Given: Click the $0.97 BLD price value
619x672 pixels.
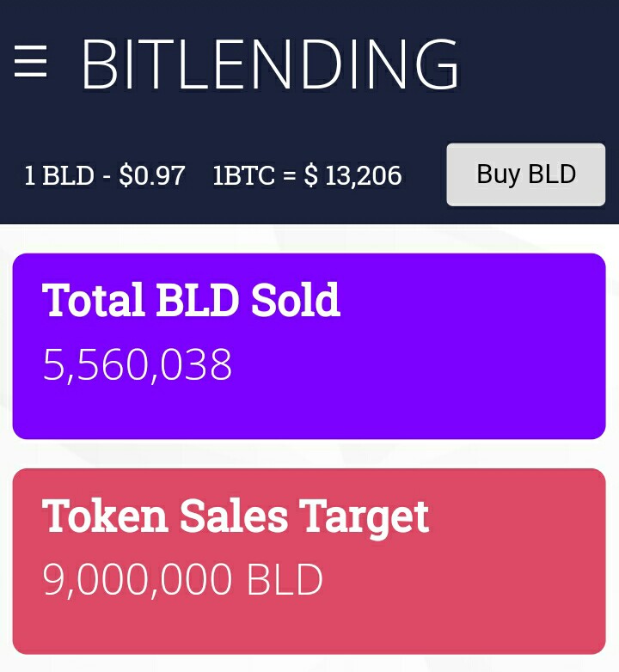Looking at the screenshot, I should coord(152,175).
